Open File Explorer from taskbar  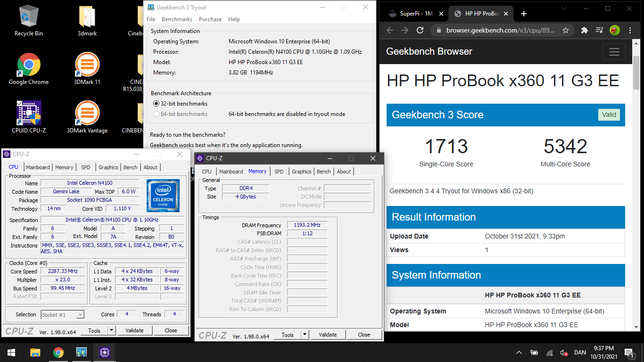pos(35,353)
